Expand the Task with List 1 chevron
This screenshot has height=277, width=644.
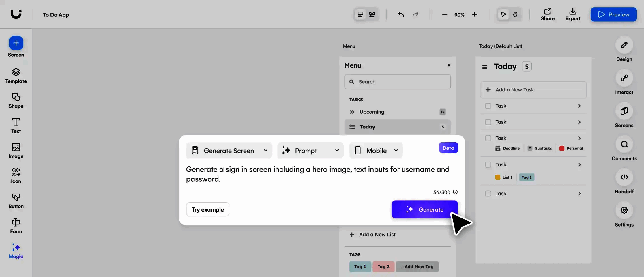tap(579, 165)
